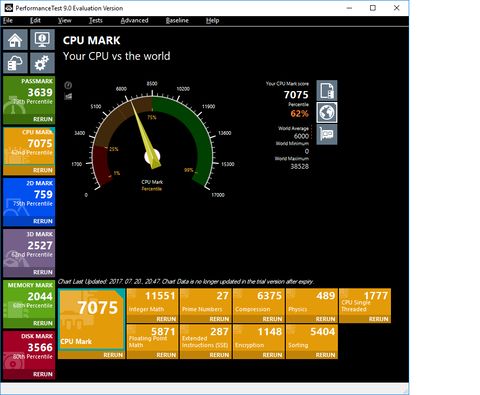Image resolution: width=480 pixels, height=395 pixels.
Task: Rerun the CPU Single Threaded test
Action: (x=378, y=319)
